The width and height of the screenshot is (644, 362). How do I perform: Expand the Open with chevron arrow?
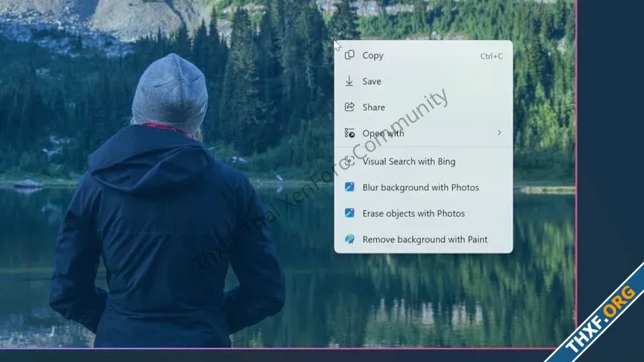tap(499, 132)
